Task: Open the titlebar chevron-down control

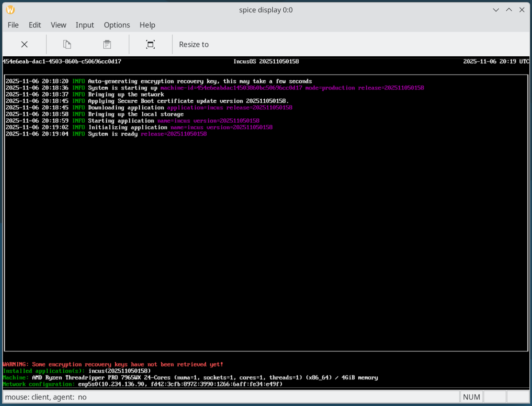Action: (x=496, y=9)
